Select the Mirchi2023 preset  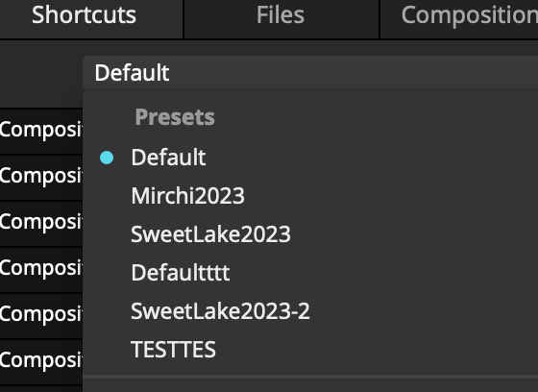[x=187, y=196]
